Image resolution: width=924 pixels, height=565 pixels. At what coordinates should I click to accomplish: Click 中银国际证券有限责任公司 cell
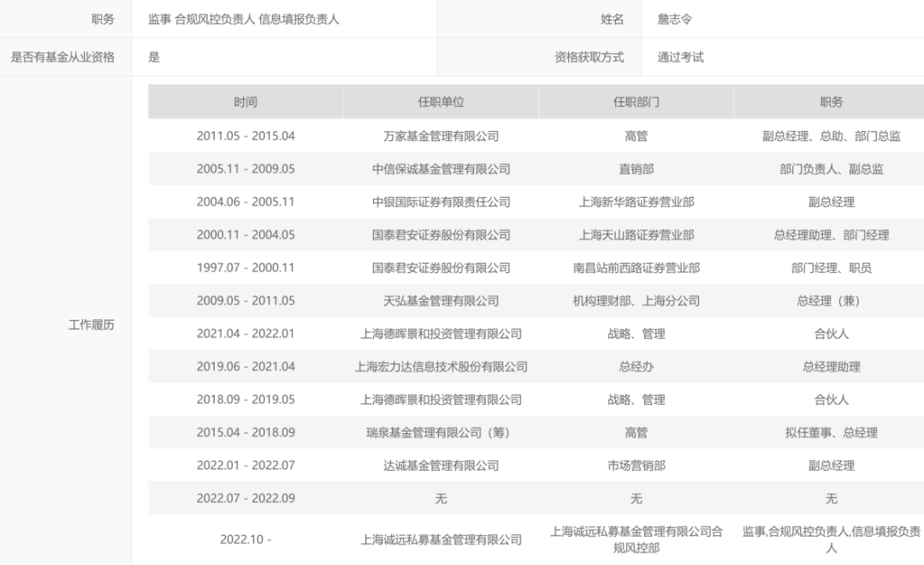point(441,202)
